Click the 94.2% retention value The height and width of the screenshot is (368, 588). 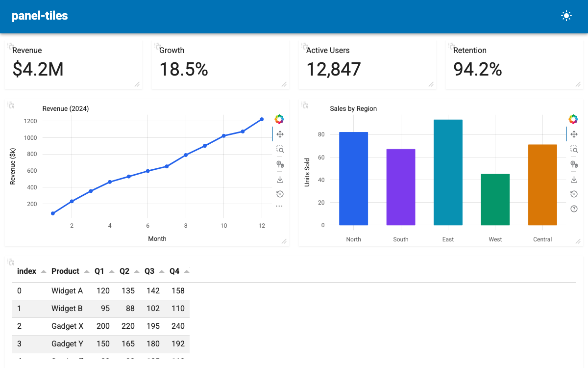pos(478,70)
